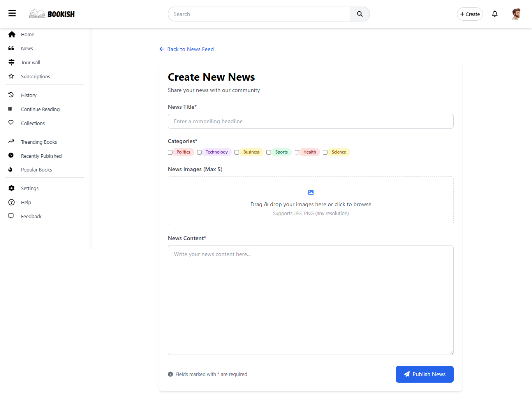Click the search magnifier icon

pos(359,14)
